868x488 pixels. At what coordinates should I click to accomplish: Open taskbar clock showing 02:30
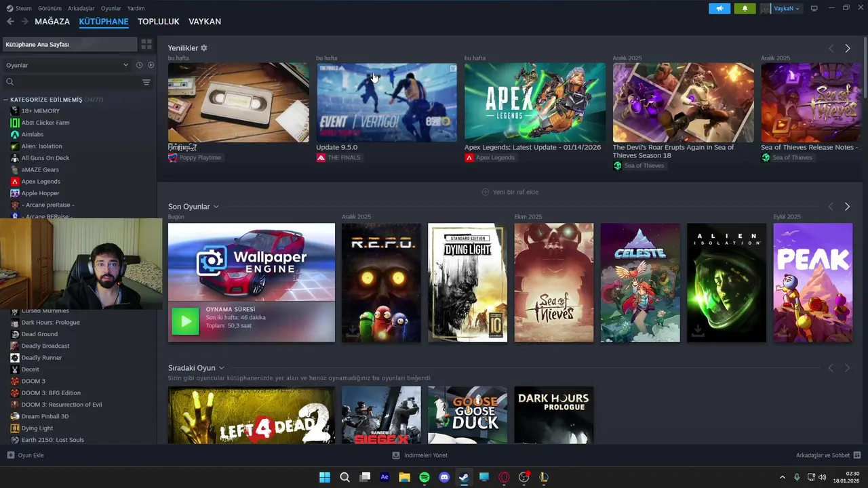click(x=846, y=477)
